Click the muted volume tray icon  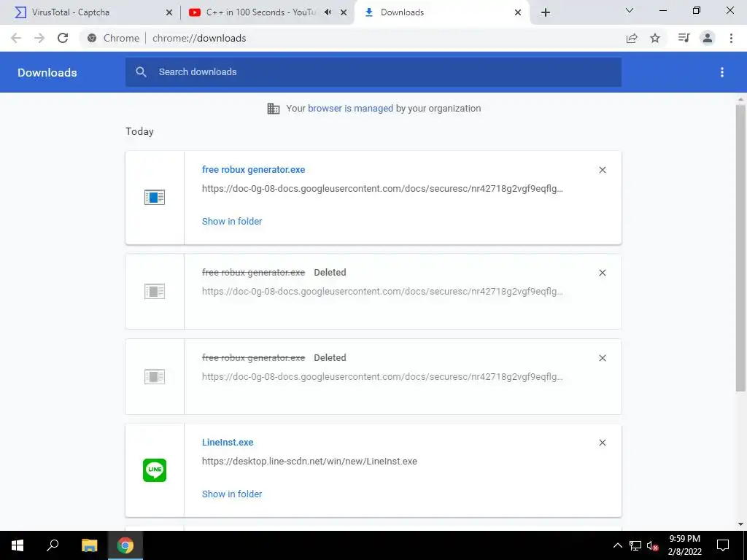point(653,545)
